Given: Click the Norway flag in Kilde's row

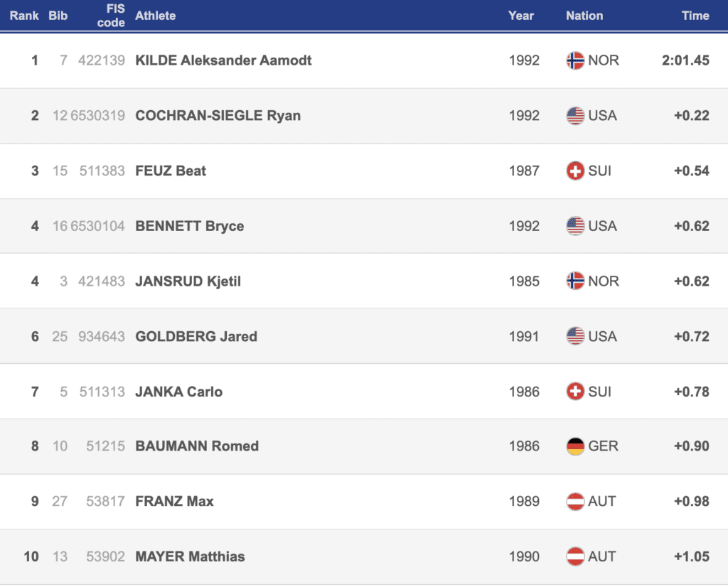Looking at the screenshot, I should tap(575, 60).
